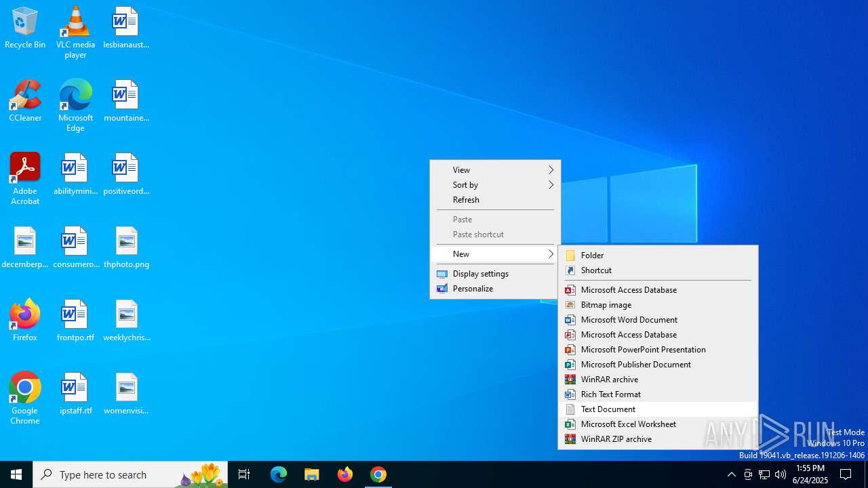Select the Google Chrome desktop shortcut

coord(25,399)
